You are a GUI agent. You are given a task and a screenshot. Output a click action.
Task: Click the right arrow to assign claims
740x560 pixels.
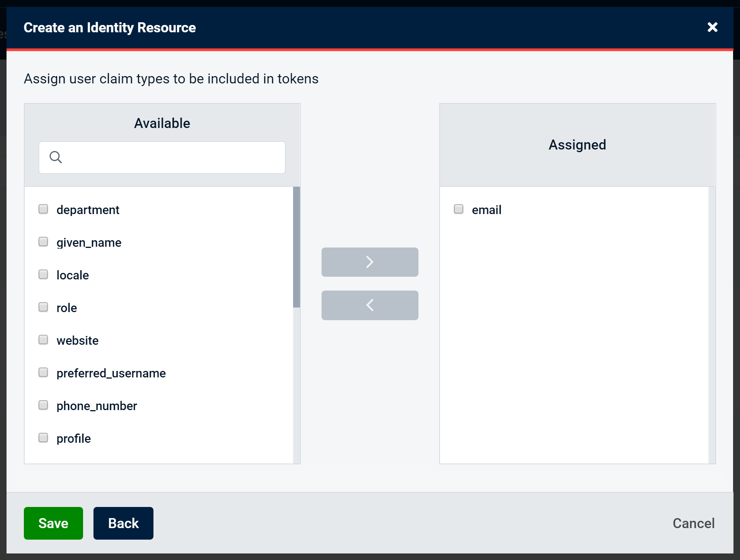(x=370, y=262)
